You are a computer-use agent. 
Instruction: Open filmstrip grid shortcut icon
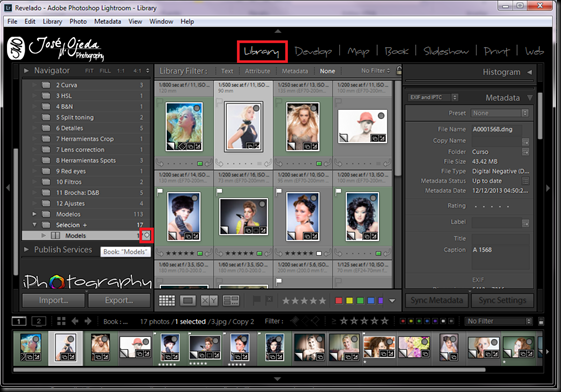tap(61, 321)
